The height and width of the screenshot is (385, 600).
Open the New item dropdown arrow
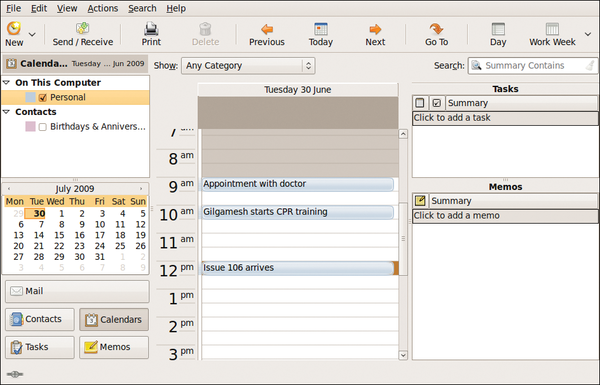tap(32, 34)
